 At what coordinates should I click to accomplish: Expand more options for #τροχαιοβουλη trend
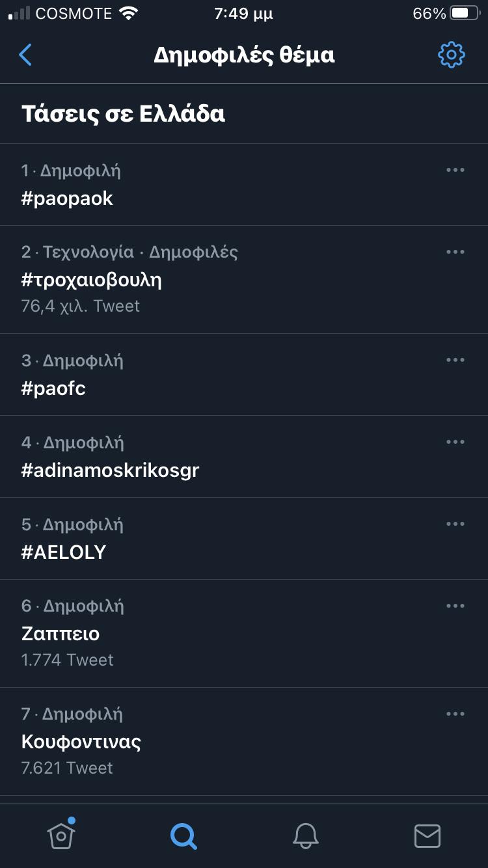click(x=455, y=252)
